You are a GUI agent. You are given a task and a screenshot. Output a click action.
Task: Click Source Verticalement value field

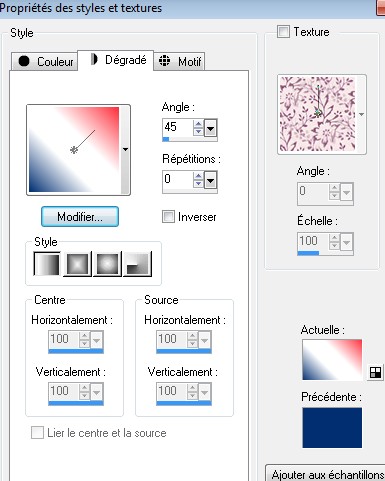(171, 391)
